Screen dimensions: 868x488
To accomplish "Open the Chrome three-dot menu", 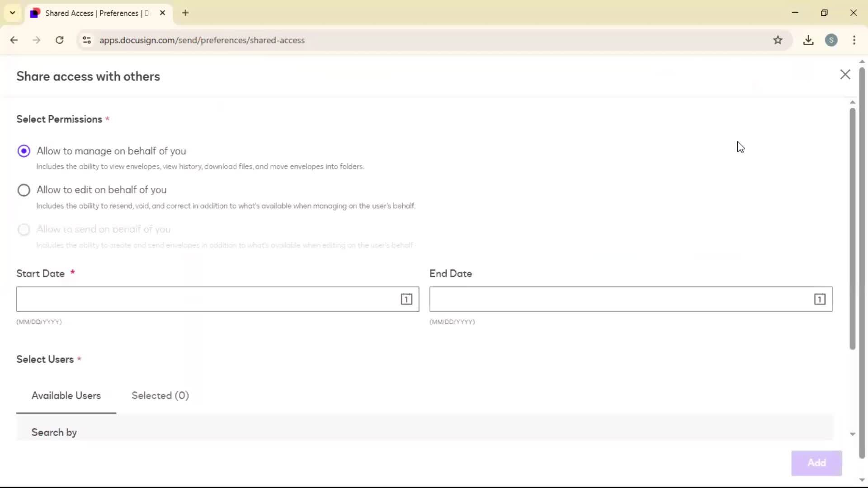I will click(854, 40).
